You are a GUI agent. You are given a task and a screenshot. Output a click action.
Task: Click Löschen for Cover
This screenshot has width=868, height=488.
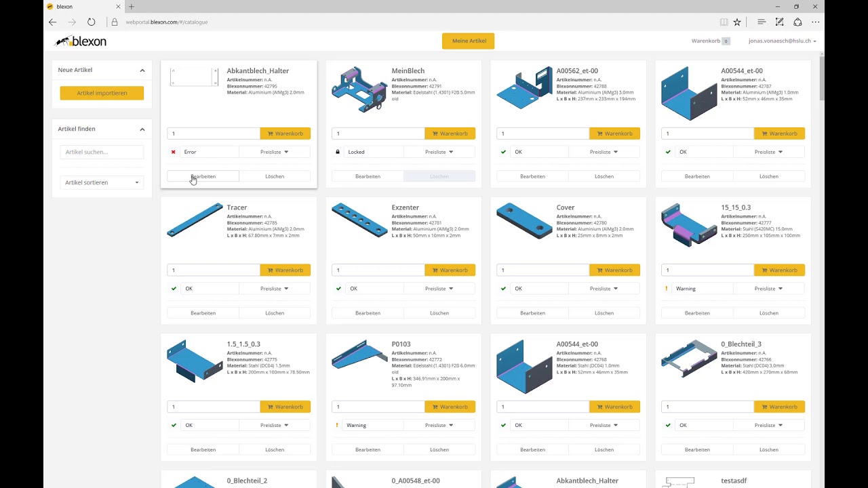click(604, 313)
